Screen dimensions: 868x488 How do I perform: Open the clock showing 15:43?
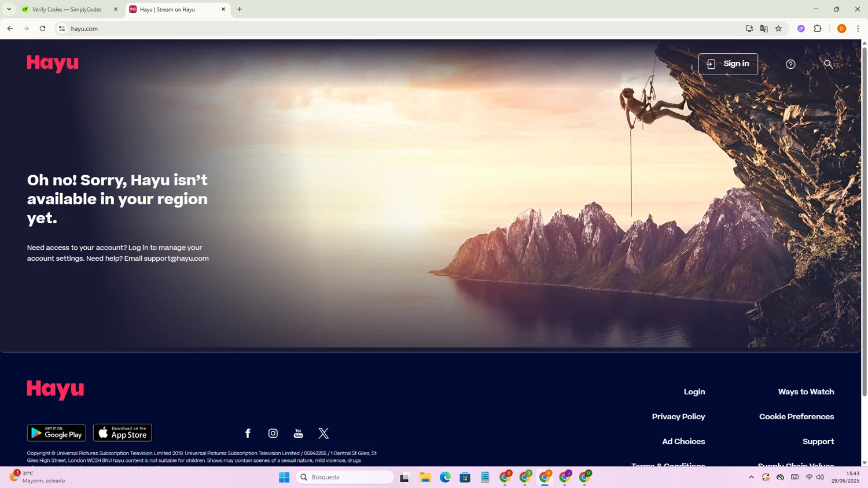[845, 477]
